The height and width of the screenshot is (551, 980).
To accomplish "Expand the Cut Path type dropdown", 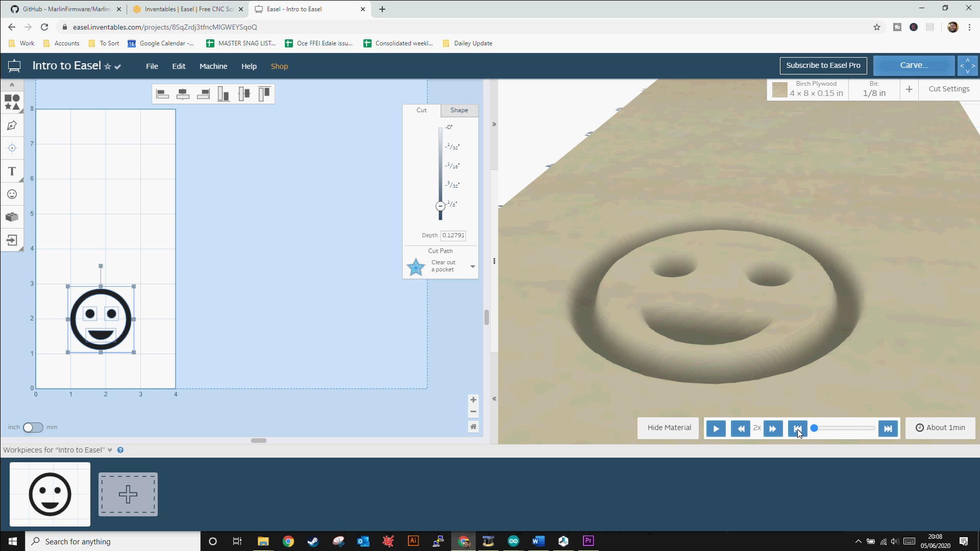I will coord(473,266).
